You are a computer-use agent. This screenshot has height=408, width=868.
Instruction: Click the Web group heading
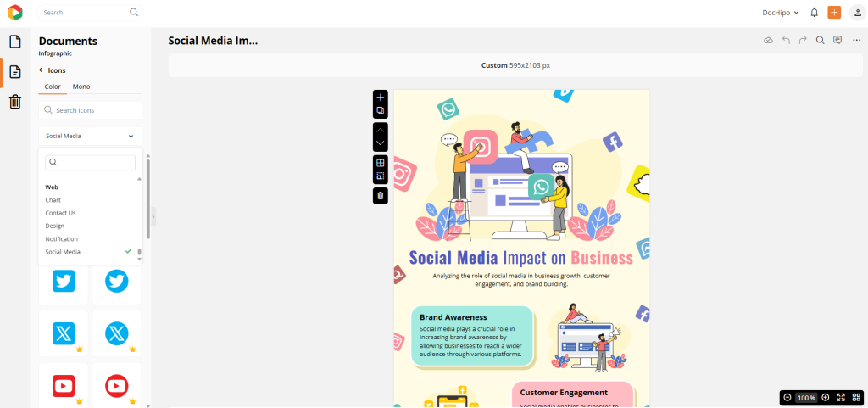(52, 187)
